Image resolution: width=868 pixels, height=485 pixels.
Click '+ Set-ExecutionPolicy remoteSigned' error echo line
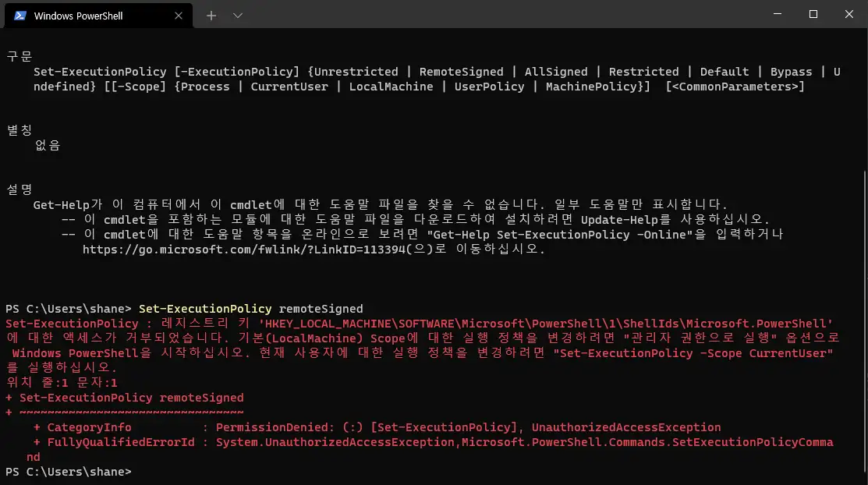125,398
